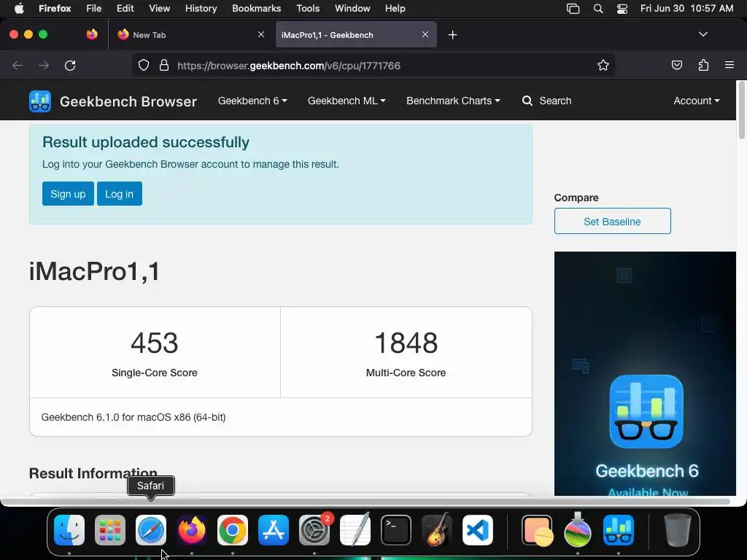The height and width of the screenshot is (560, 747).
Task: Go forward to the next page
Action: point(44,65)
